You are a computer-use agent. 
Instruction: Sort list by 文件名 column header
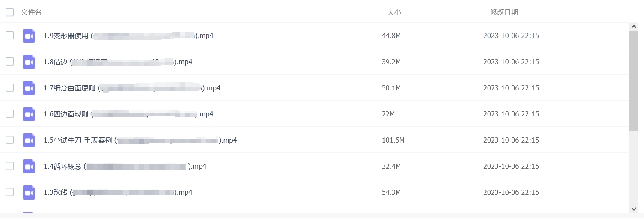click(31, 12)
